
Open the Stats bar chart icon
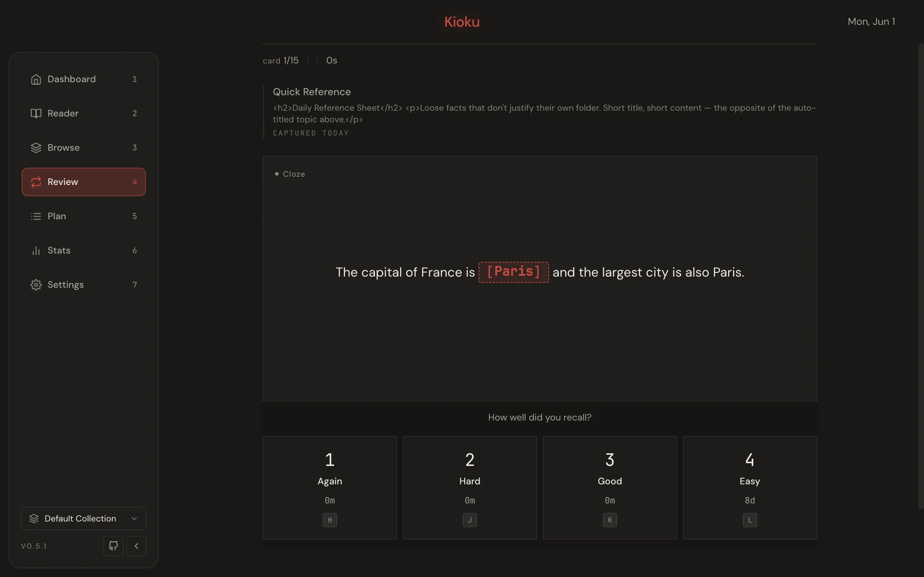36,250
